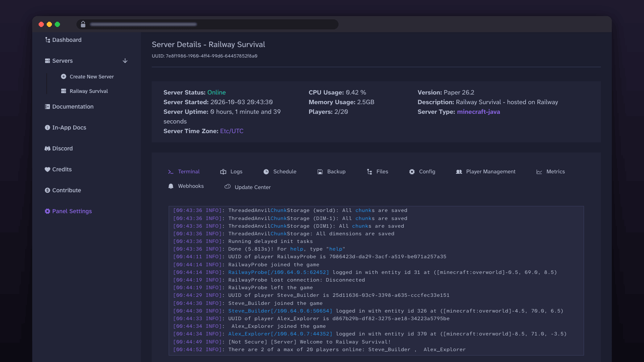Click the Webhooks bell icon

pyautogui.click(x=171, y=186)
